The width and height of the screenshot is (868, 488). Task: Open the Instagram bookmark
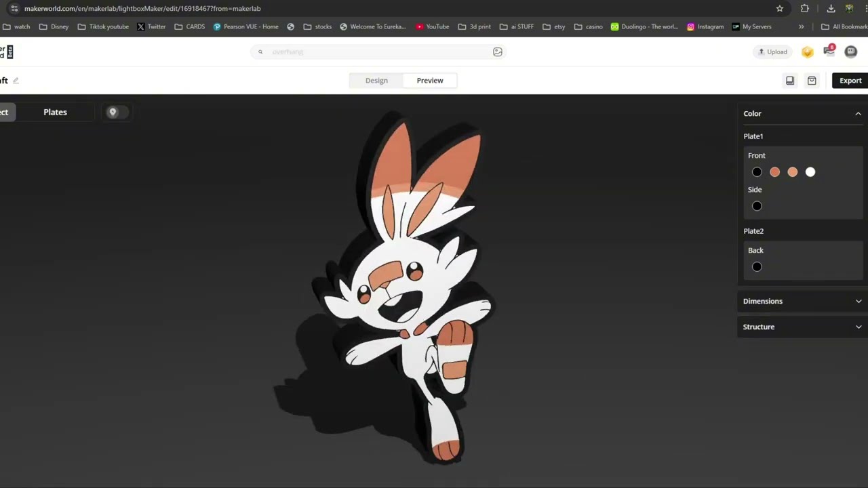(705, 26)
